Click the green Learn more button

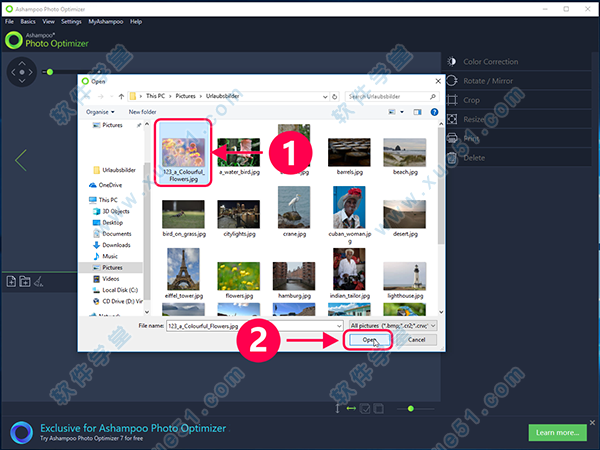coord(557,432)
